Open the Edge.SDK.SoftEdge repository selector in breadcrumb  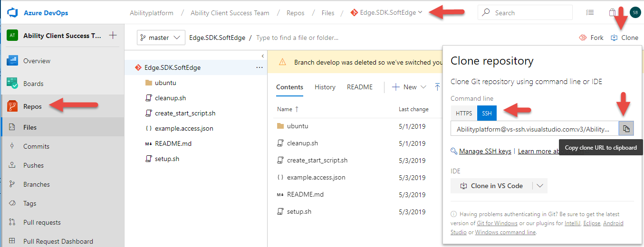pos(386,13)
